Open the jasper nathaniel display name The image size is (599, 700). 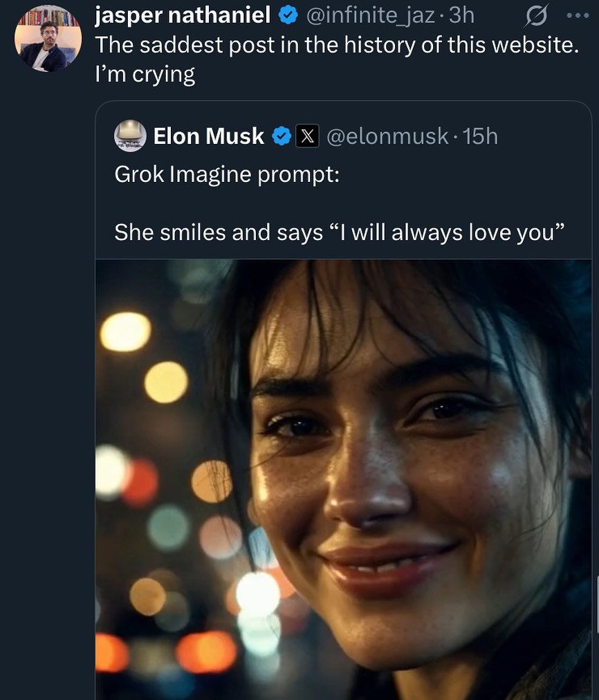pos(182,14)
